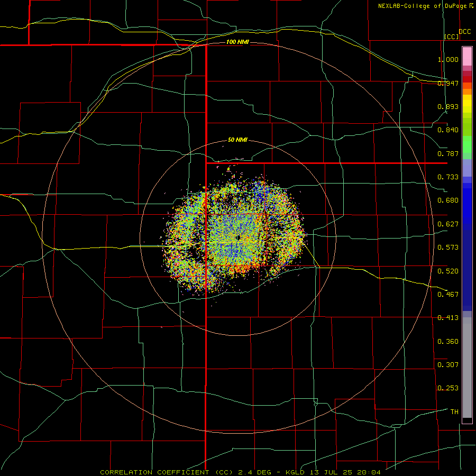
Task: Click the bright green color bar segment
Action: pos(467,144)
